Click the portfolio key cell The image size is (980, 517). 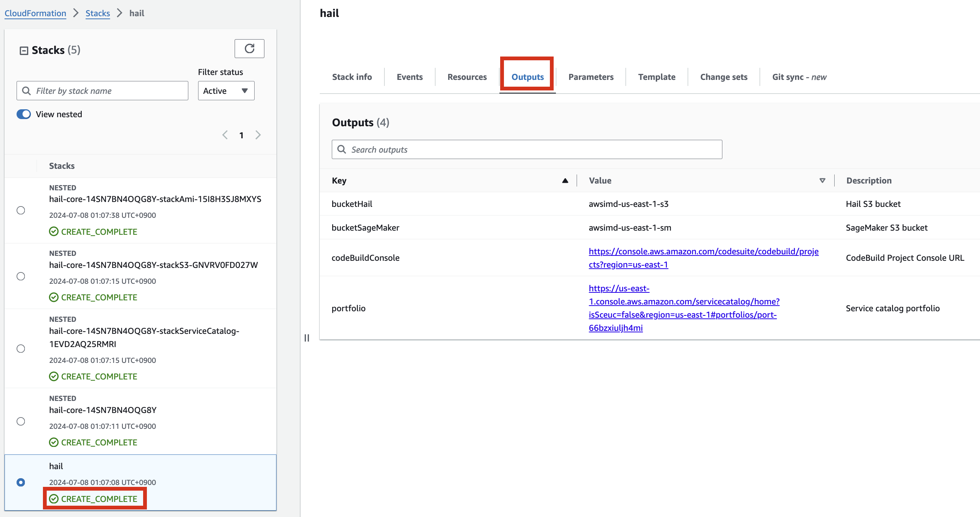coord(348,308)
